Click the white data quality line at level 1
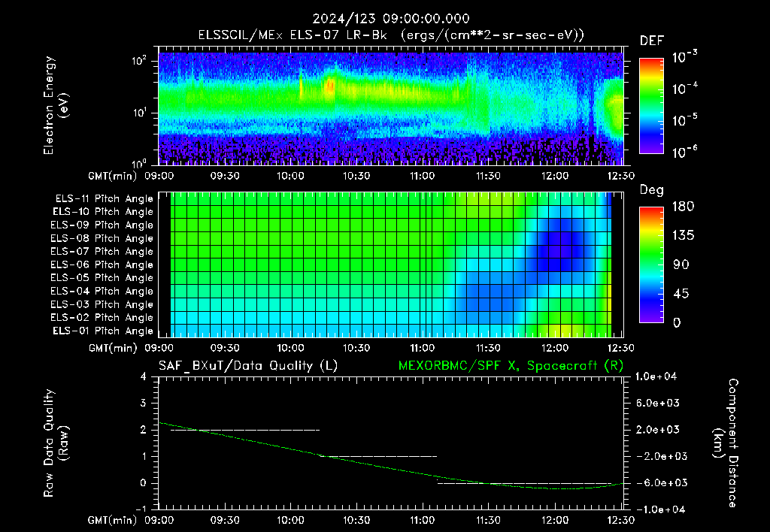This screenshot has height=532, width=770. click(378, 456)
